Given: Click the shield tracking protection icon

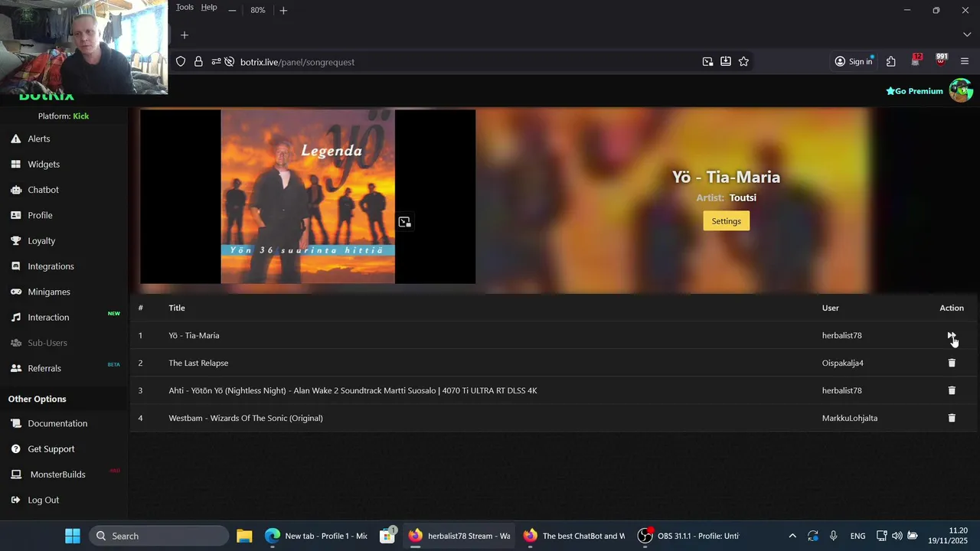Looking at the screenshot, I should 181,62.
